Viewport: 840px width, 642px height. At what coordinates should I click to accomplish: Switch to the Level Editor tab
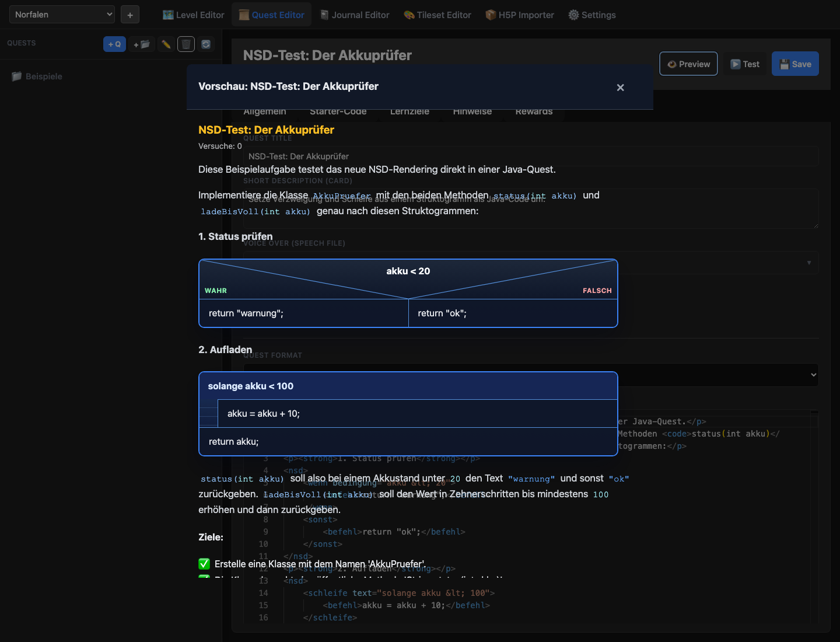(193, 15)
